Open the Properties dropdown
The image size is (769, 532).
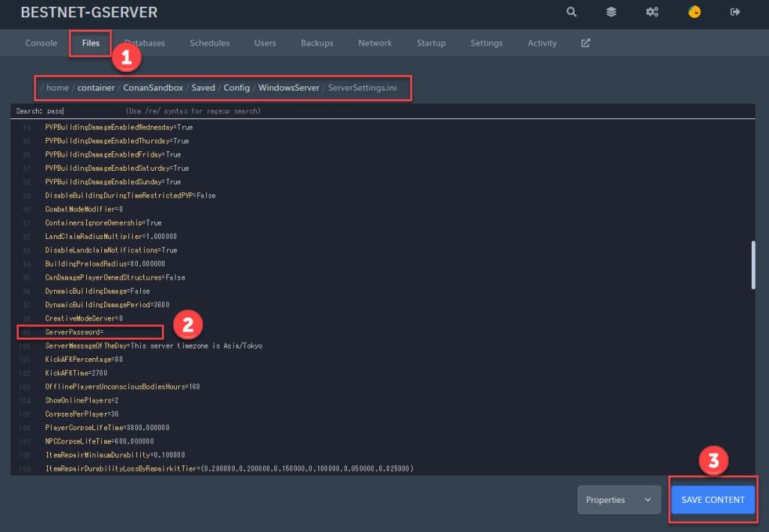pos(618,499)
